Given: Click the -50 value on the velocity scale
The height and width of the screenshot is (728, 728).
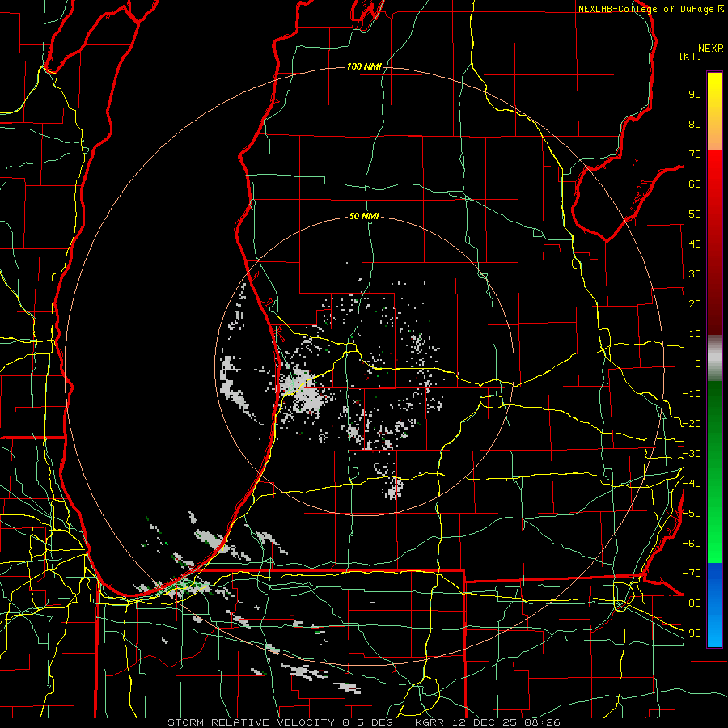Looking at the screenshot, I should point(692,514).
